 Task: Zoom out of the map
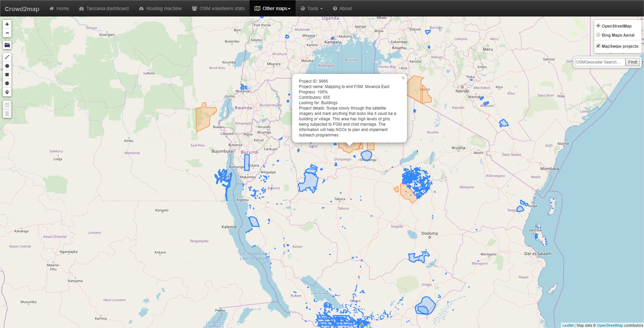[7, 33]
